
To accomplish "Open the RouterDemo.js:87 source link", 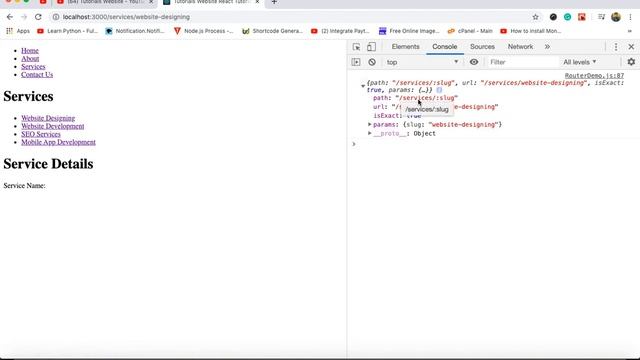I will pos(594,76).
